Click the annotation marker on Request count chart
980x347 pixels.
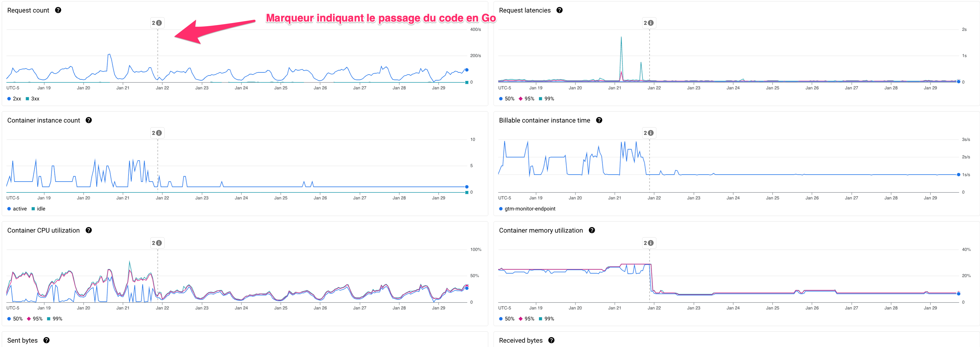pos(157,23)
